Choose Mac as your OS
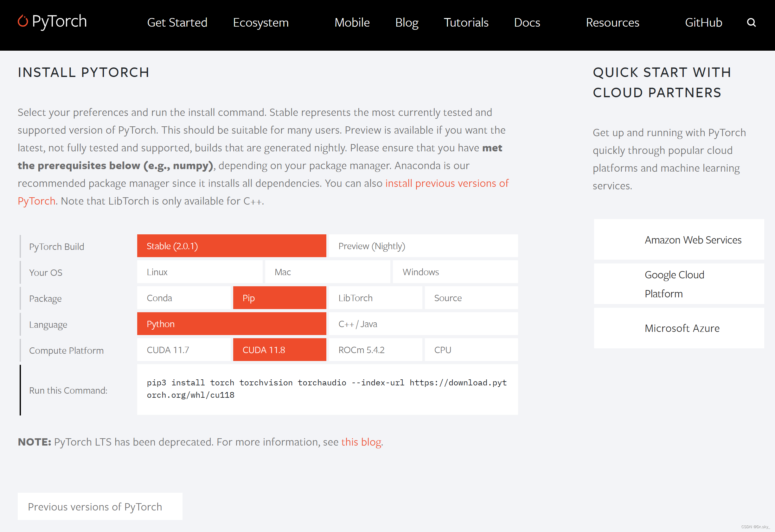This screenshot has height=532, width=775. (327, 272)
